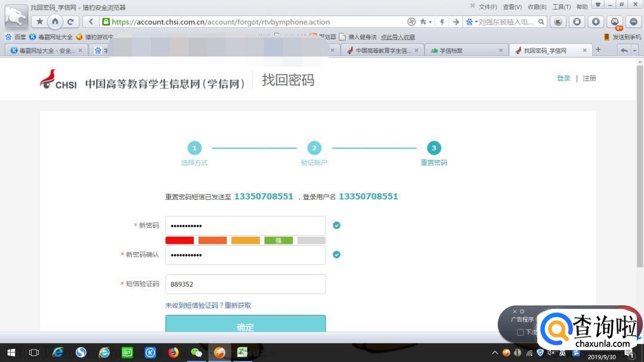The width and height of the screenshot is (644, 362).
Task: Open Firefox from taskbar
Action: [x=174, y=352]
